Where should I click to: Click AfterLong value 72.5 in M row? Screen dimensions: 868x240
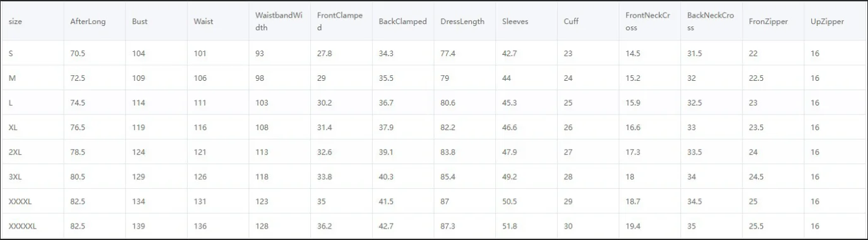click(78, 78)
